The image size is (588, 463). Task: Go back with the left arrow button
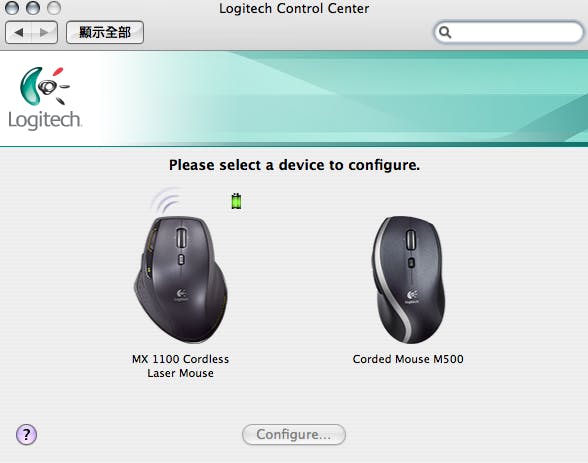click(x=19, y=33)
